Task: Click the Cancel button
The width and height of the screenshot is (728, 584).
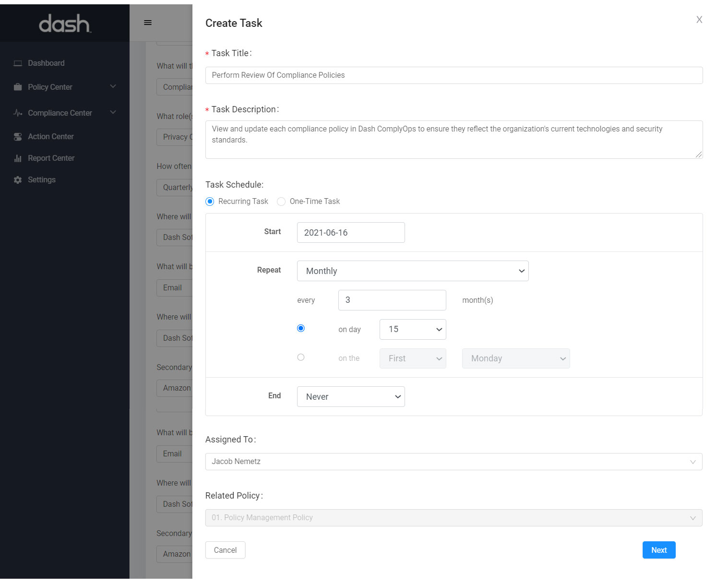Action: (x=225, y=550)
